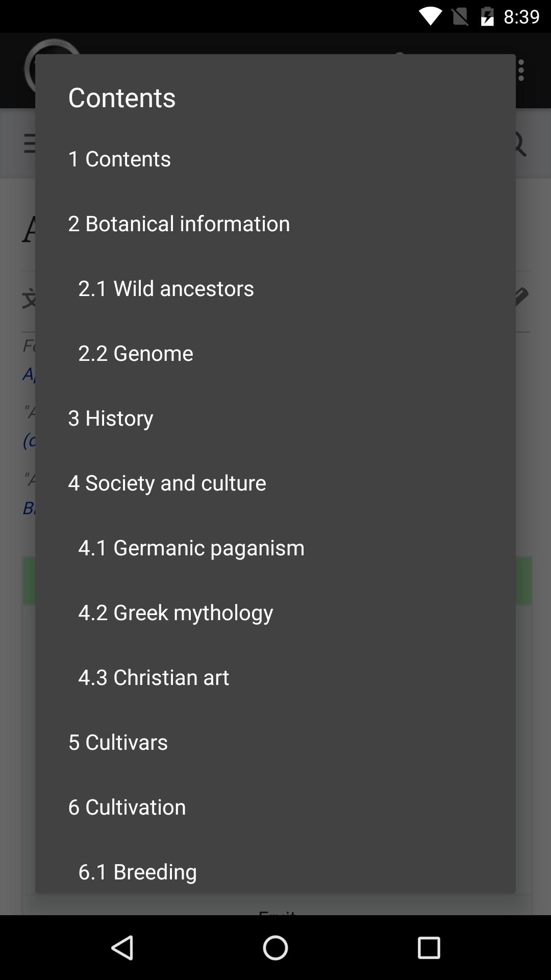Open recent apps with the square button
The image size is (551, 980).
tap(428, 947)
